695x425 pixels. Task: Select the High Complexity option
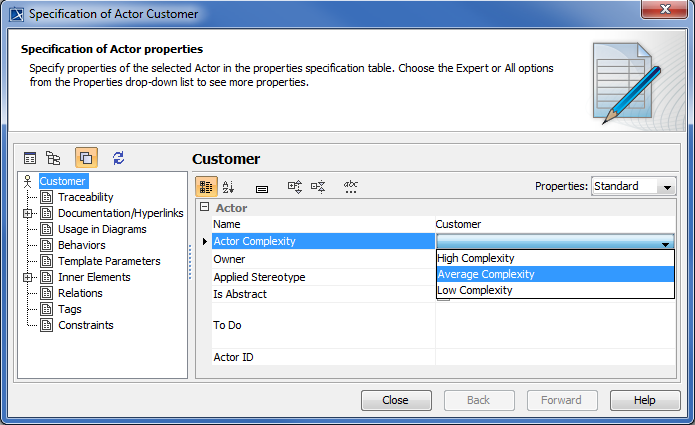476,258
